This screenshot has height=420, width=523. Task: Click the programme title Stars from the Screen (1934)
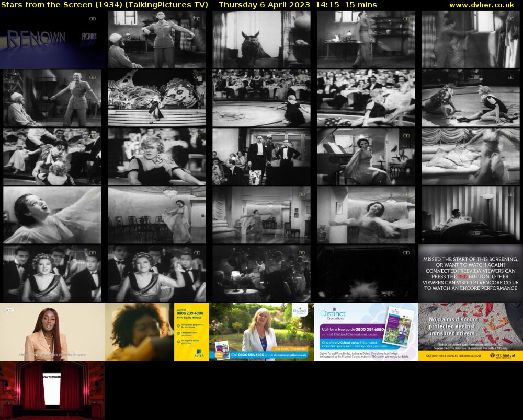(61, 5)
